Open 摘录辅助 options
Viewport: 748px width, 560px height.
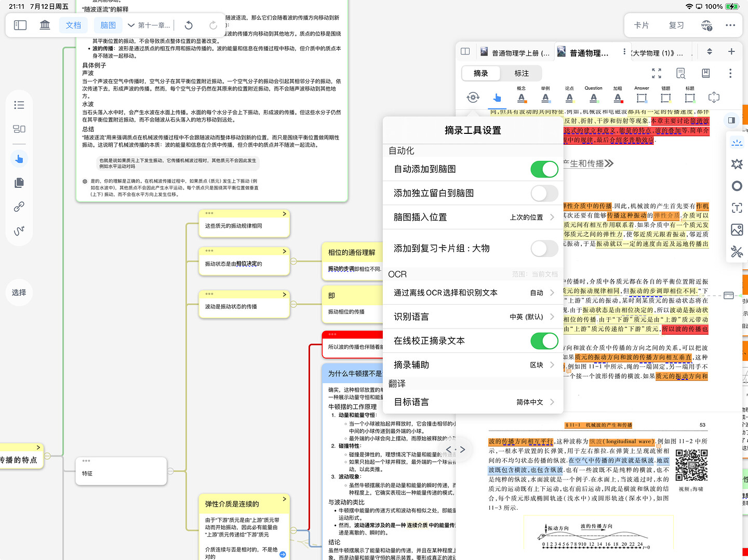point(473,365)
